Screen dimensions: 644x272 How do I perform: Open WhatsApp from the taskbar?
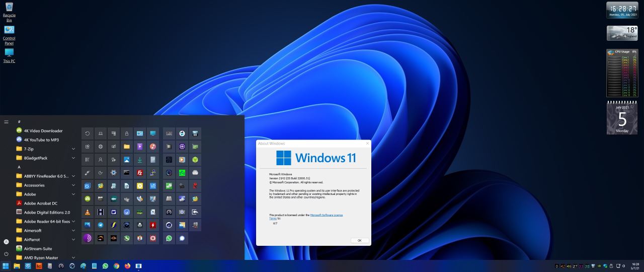point(105,266)
